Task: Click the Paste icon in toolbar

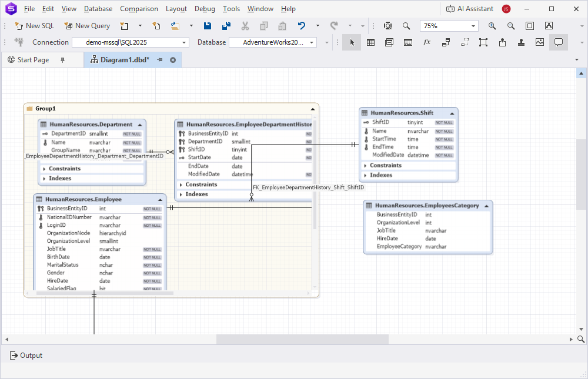Action: pyautogui.click(x=282, y=26)
